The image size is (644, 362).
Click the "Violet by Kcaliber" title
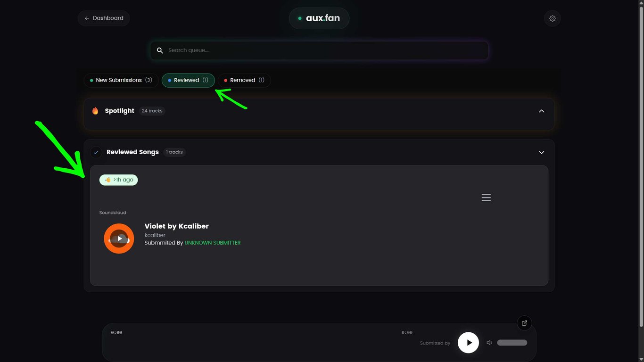176,226
